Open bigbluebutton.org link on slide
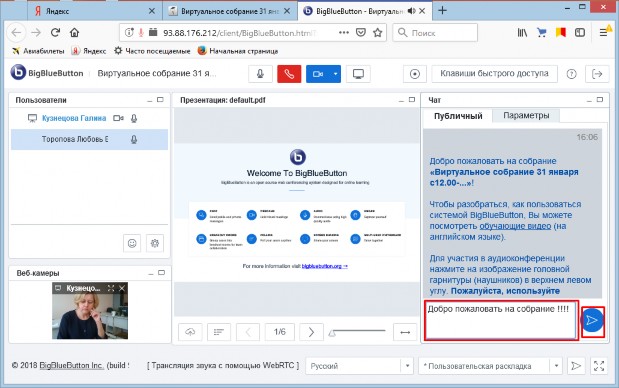The image size is (619, 388). click(x=325, y=266)
